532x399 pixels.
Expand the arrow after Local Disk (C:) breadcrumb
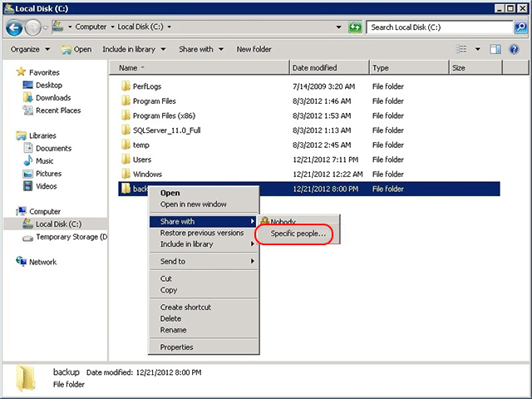point(169,27)
